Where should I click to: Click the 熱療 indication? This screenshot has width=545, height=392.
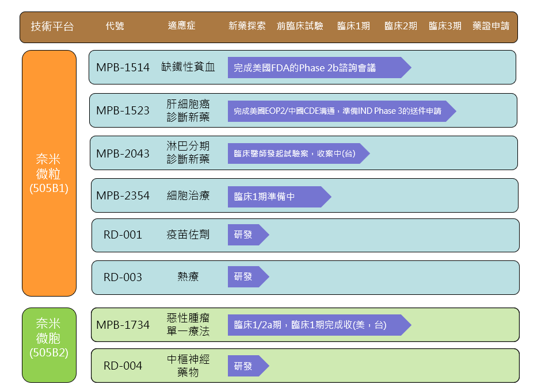coord(188,276)
